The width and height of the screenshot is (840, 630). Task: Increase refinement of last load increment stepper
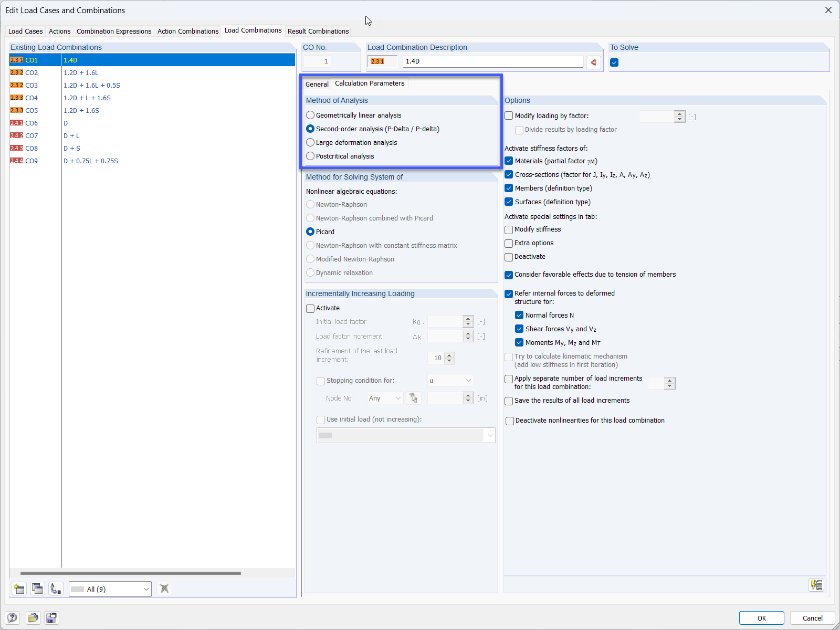point(449,355)
